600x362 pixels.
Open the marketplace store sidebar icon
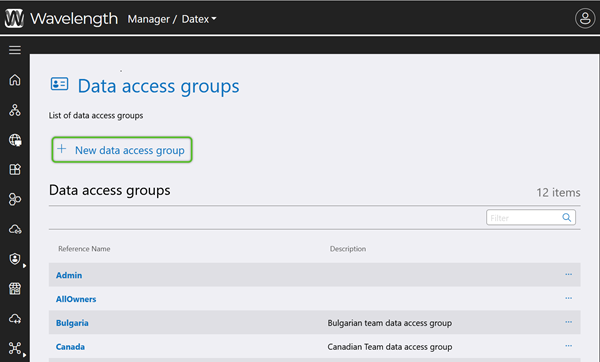coord(15,289)
